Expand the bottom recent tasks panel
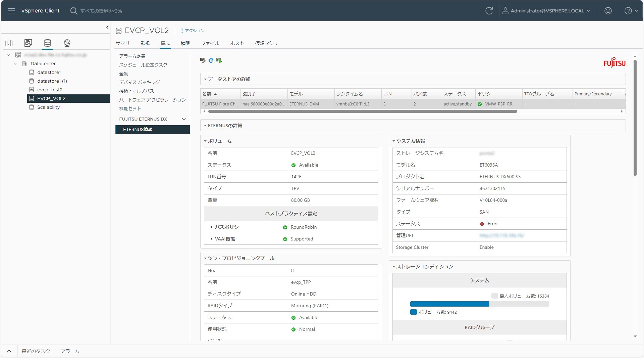 click(x=9, y=351)
